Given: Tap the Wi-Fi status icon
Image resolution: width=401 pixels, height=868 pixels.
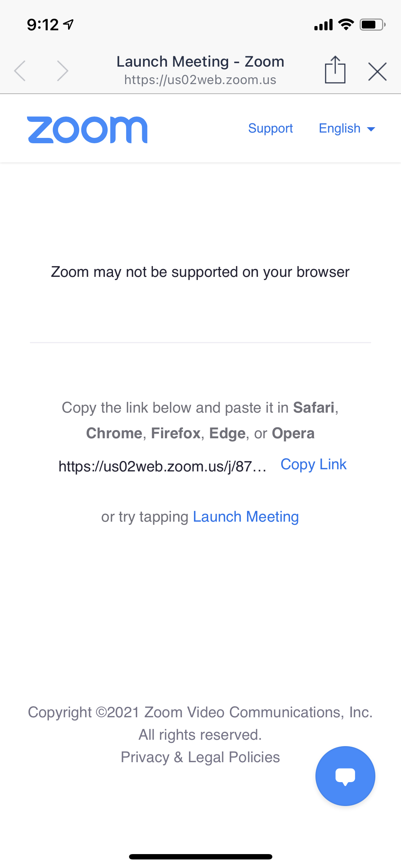Looking at the screenshot, I should point(346,25).
